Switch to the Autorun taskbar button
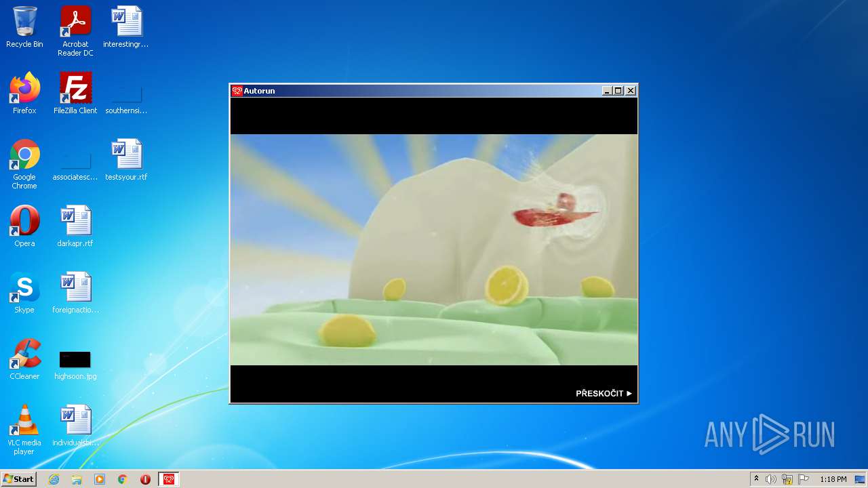The height and width of the screenshot is (488, 868). (x=169, y=479)
